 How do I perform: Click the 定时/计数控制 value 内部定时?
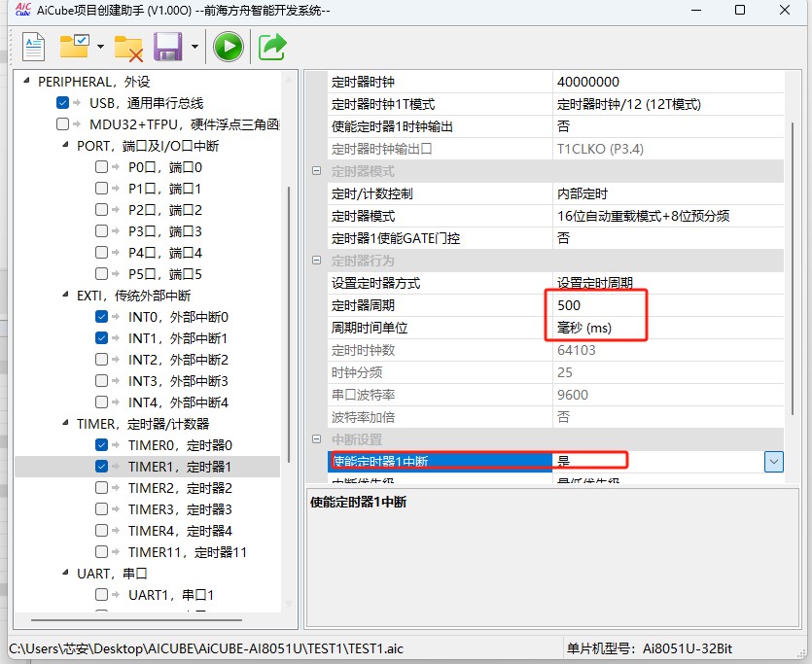click(668, 193)
